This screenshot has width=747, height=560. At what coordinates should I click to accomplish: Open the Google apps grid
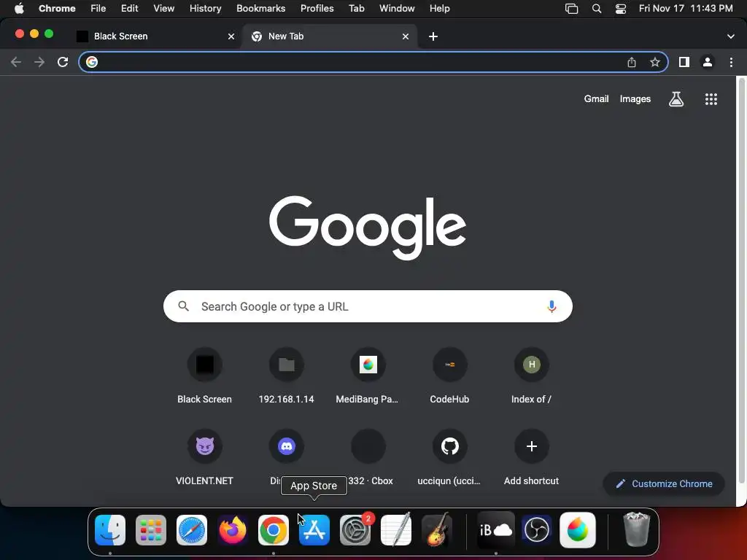pyautogui.click(x=711, y=99)
